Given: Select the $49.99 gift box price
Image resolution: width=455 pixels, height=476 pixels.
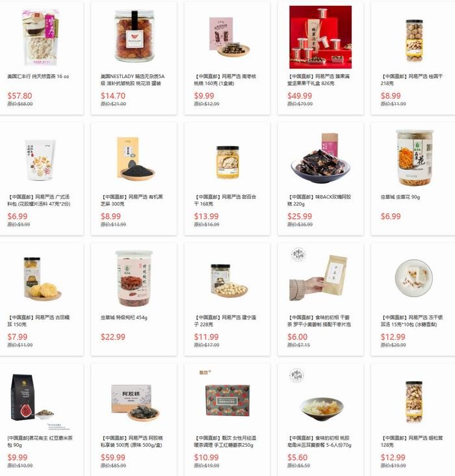Looking at the screenshot, I should pyautogui.click(x=300, y=96).
